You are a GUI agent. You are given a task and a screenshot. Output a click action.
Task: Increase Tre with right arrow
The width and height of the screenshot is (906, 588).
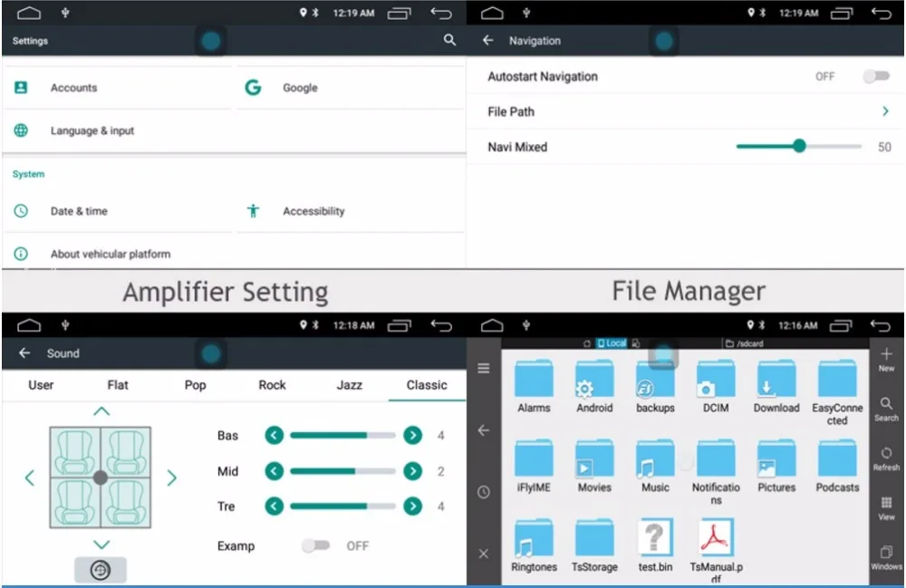[412, 506]
